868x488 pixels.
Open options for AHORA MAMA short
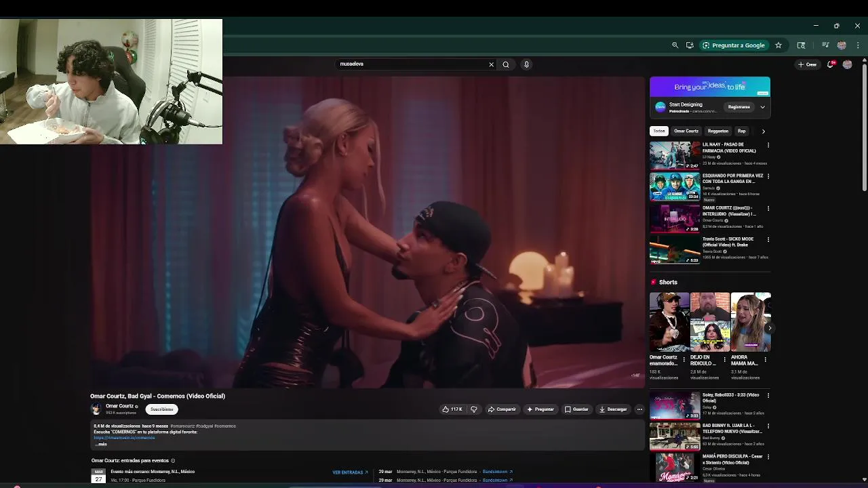click(x=765, y=359)
